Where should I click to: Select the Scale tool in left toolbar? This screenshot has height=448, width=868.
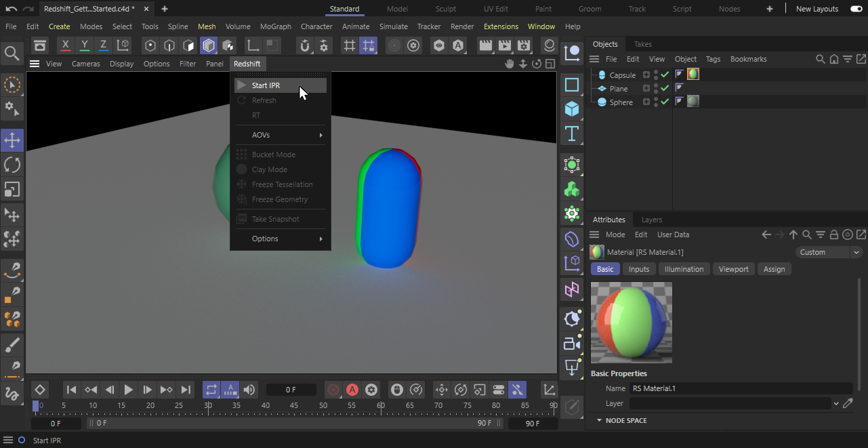(x=12, y=189)
